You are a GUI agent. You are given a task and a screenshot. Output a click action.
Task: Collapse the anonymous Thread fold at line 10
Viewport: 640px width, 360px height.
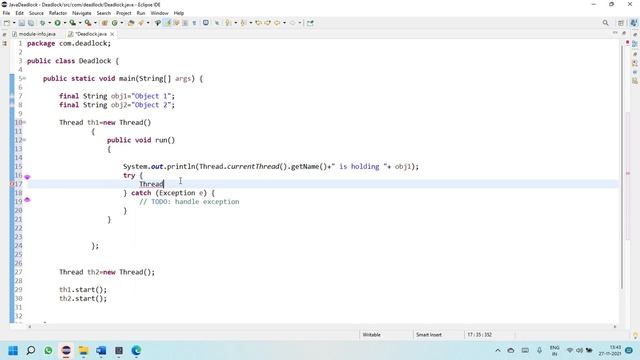point(25,122)
